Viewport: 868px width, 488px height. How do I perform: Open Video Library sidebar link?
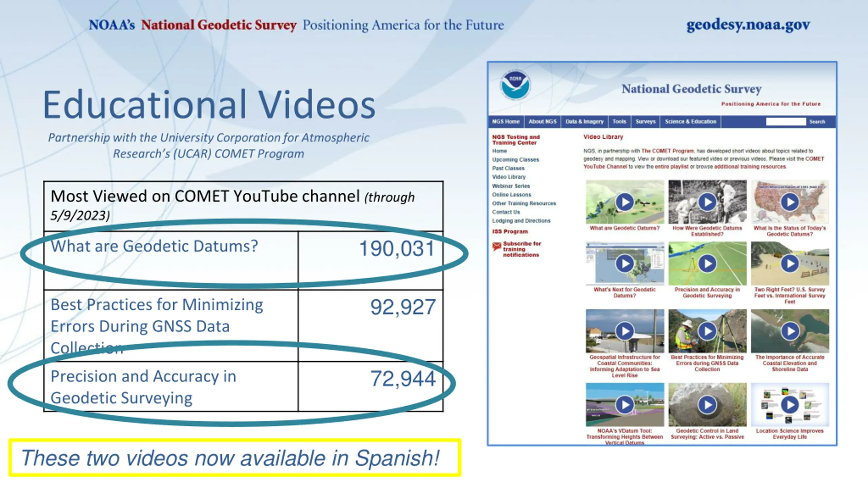pos(509,177)
